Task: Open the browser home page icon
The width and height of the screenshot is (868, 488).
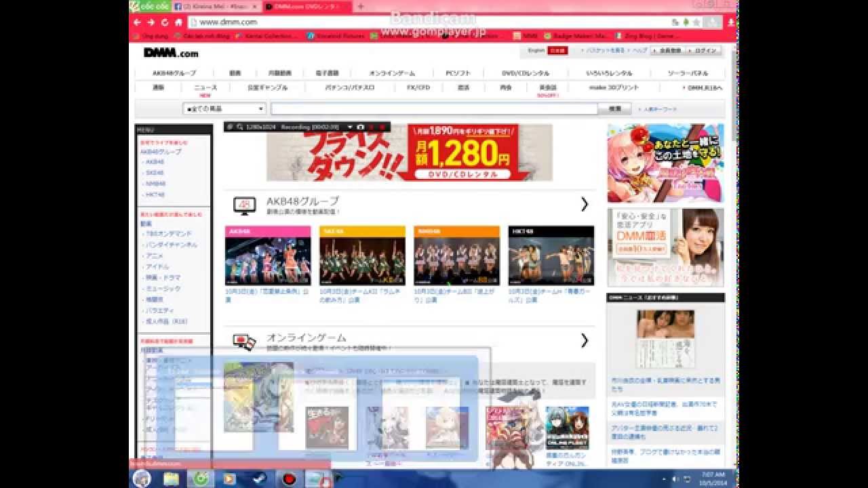Action: tap(178, 22)
